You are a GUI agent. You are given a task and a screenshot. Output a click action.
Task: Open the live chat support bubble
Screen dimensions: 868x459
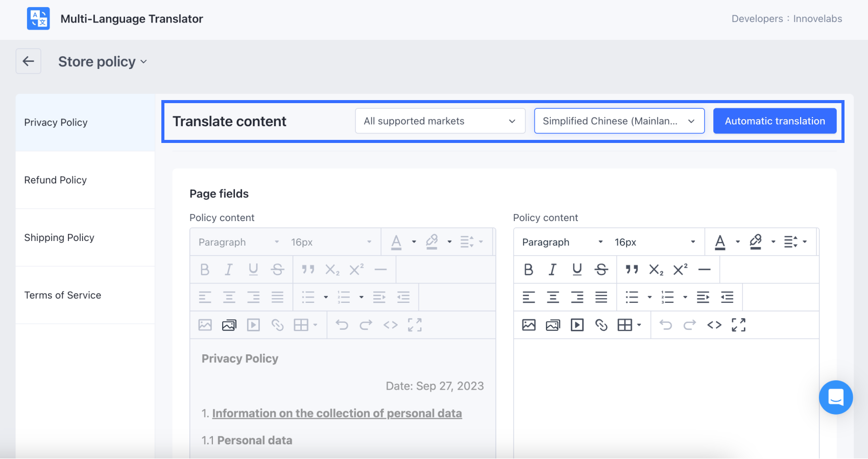pyautogui.click(x=835, y=397)
